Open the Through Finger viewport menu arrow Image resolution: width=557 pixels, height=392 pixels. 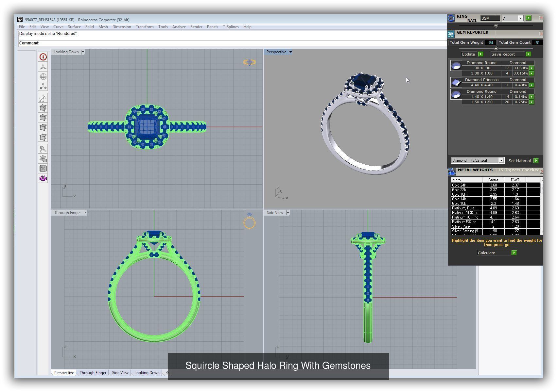tap(85, 213)
